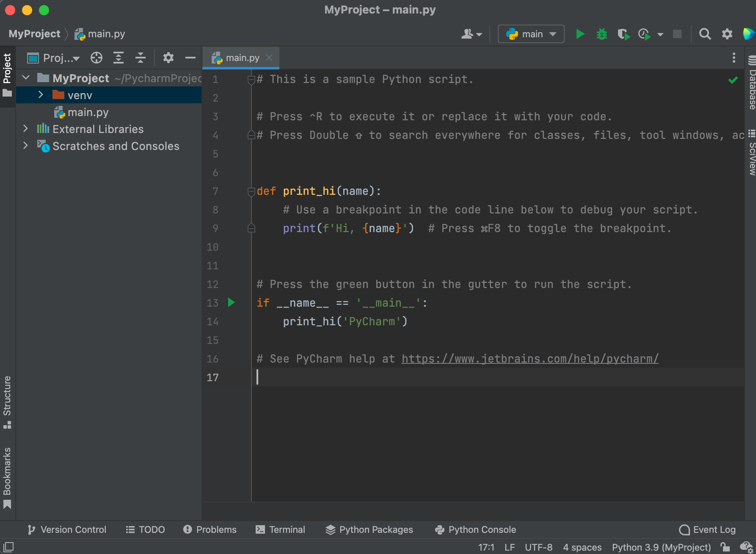Change file encoding UTF-8 in status bar
Screen dimensions: 756x554
pyautogui.click(x=538, y=547)
